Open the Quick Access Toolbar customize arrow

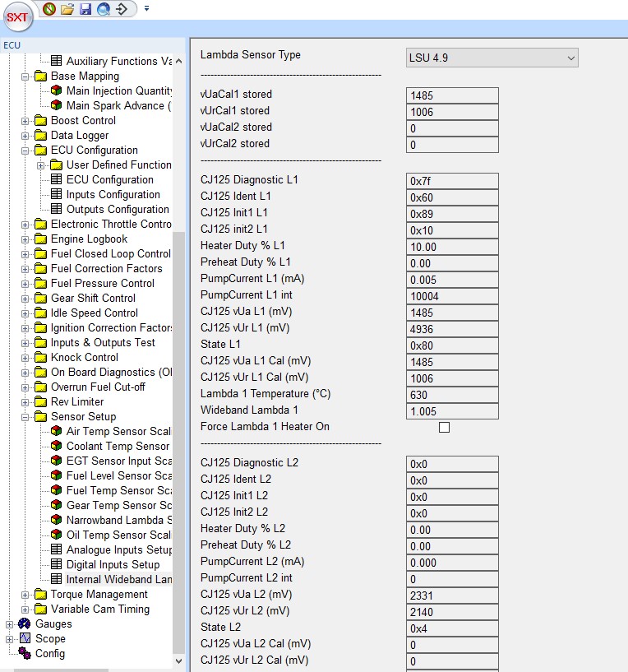146,9
